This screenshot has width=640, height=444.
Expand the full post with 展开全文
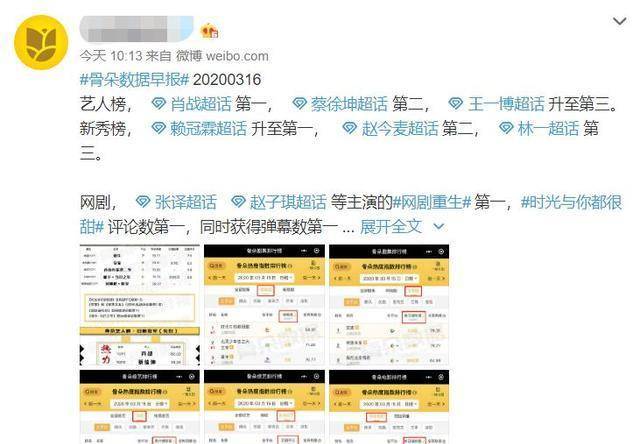[391, 226]
